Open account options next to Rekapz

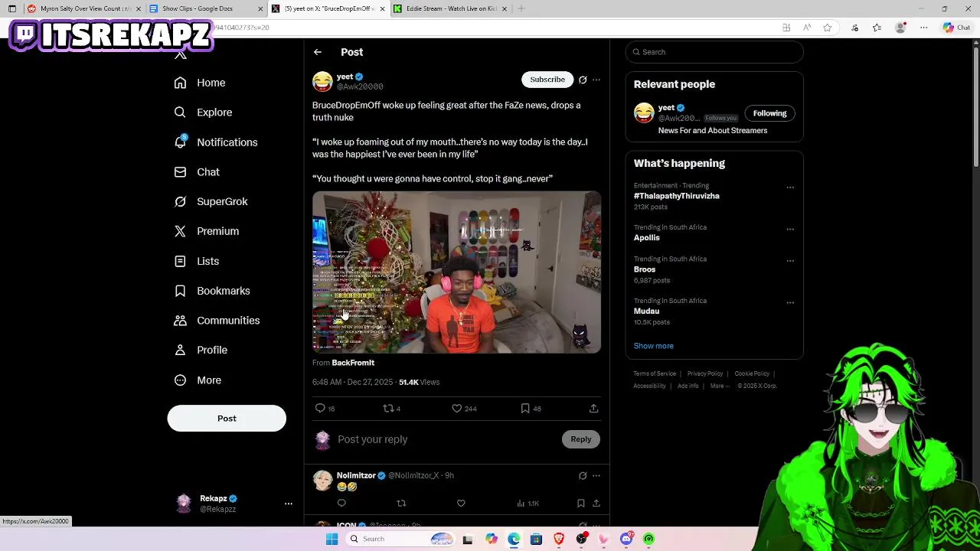289,504
